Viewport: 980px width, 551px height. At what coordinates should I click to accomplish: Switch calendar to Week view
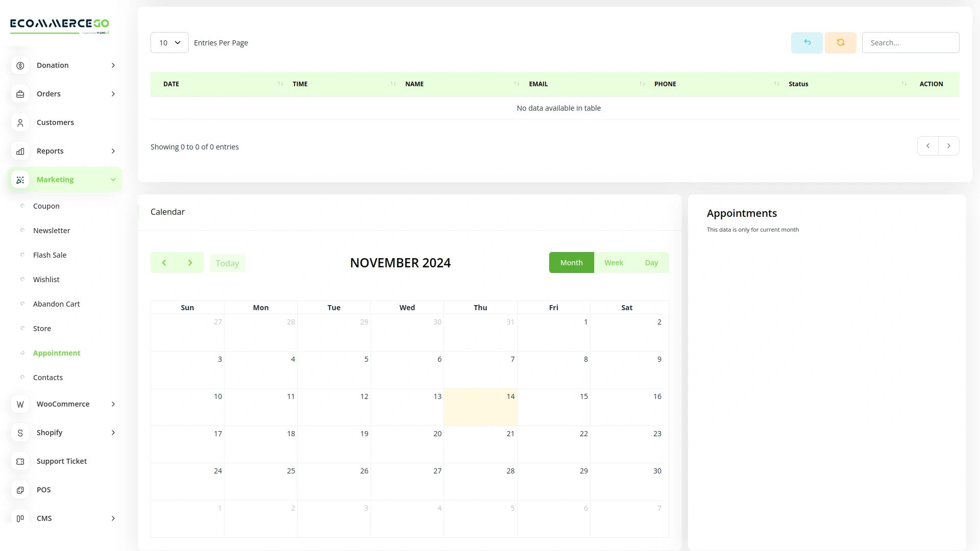click(614, 262)
